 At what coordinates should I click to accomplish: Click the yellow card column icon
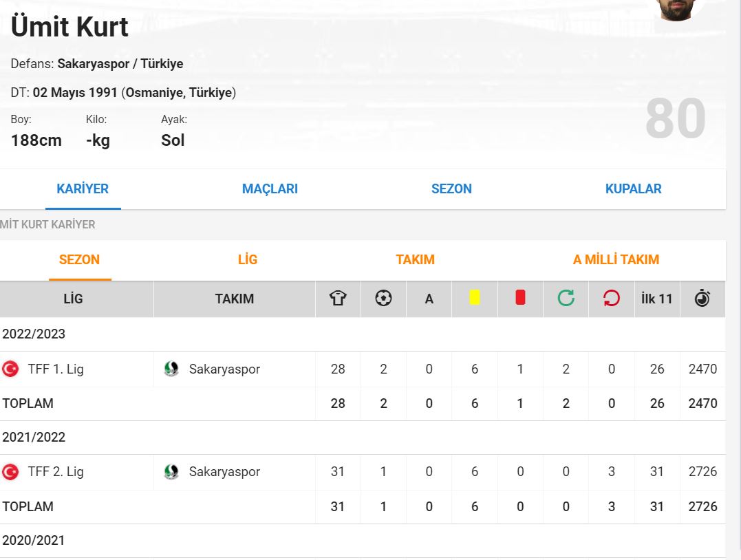pyautogui.click(x=474, y=298)
